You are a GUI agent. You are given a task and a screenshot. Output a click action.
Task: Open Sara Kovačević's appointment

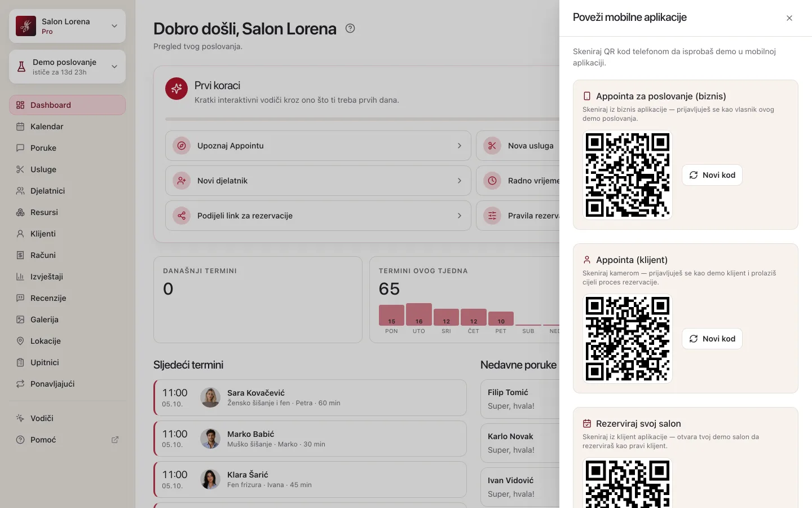(x=310, y=398)
